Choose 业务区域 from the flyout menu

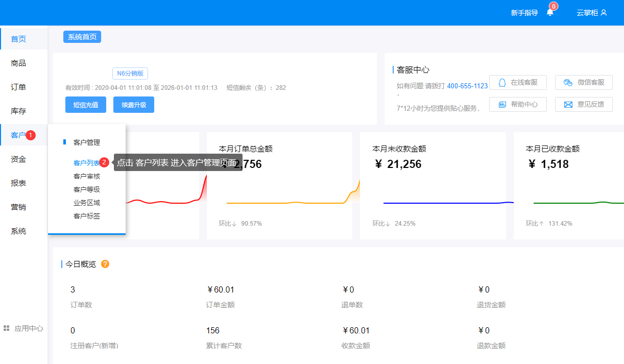click(x=87, y=203)
